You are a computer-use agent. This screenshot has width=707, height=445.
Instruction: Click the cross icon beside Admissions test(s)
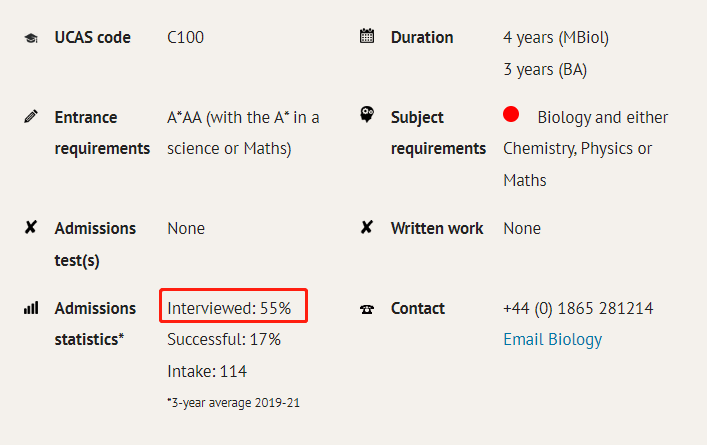[31, 227]
